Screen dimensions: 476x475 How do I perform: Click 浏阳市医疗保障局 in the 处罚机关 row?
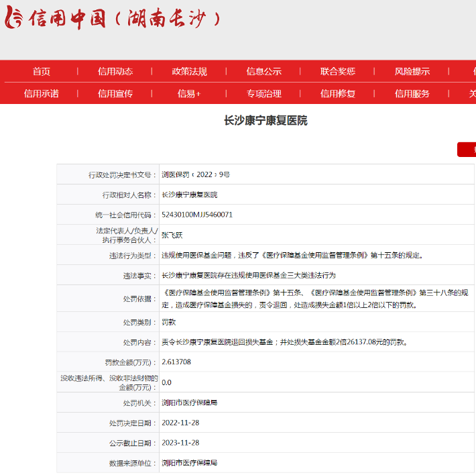coord(190,403)
